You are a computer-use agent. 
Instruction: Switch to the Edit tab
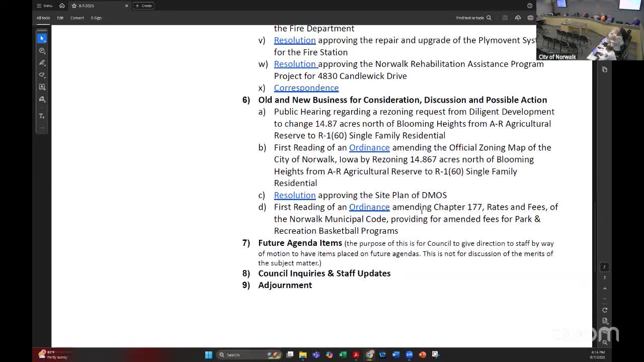pyautogui.click(x=60, y=18)
